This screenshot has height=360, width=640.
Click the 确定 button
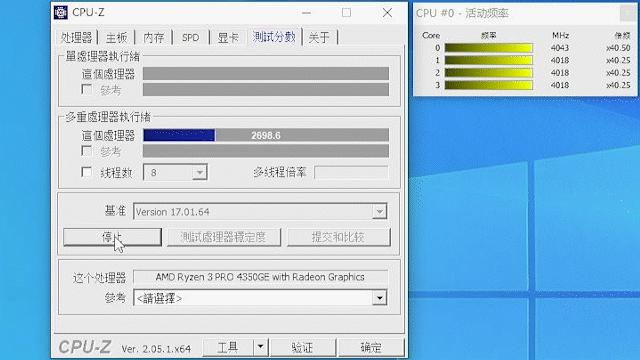click(371, 347)
